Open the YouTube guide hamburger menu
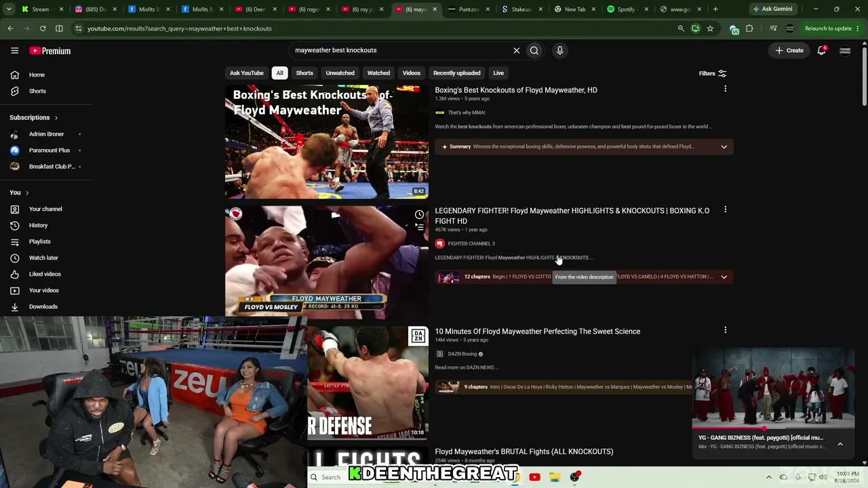 coord(14,51)
